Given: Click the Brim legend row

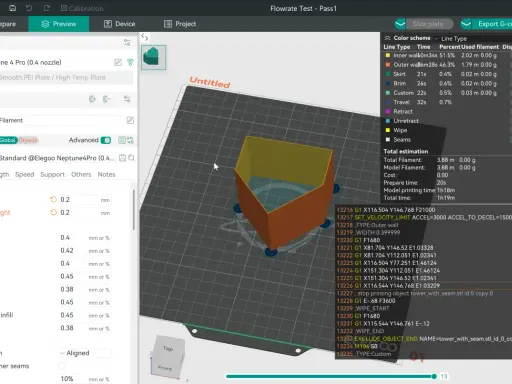Looking at the screenshot, I should (446, 83).
